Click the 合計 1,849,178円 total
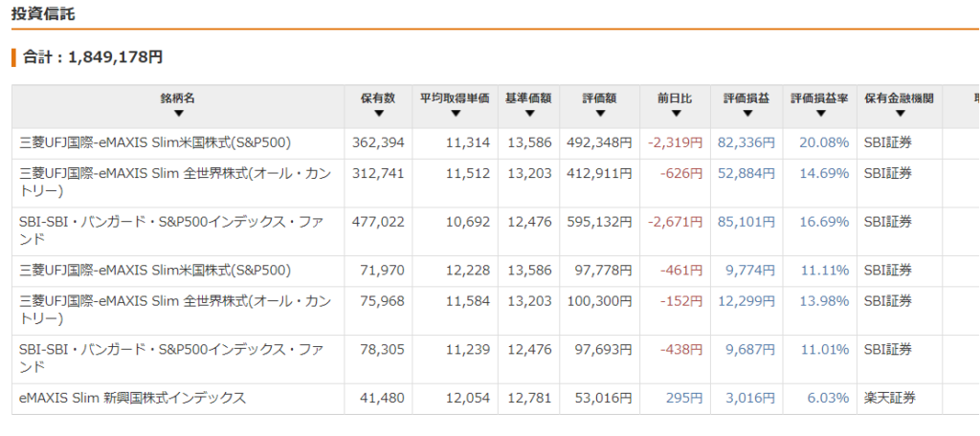This screenshot has height=436, width=980. [93, 57]
